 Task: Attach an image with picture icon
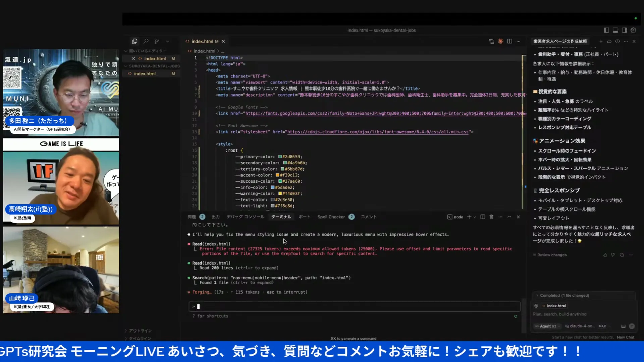623,326
